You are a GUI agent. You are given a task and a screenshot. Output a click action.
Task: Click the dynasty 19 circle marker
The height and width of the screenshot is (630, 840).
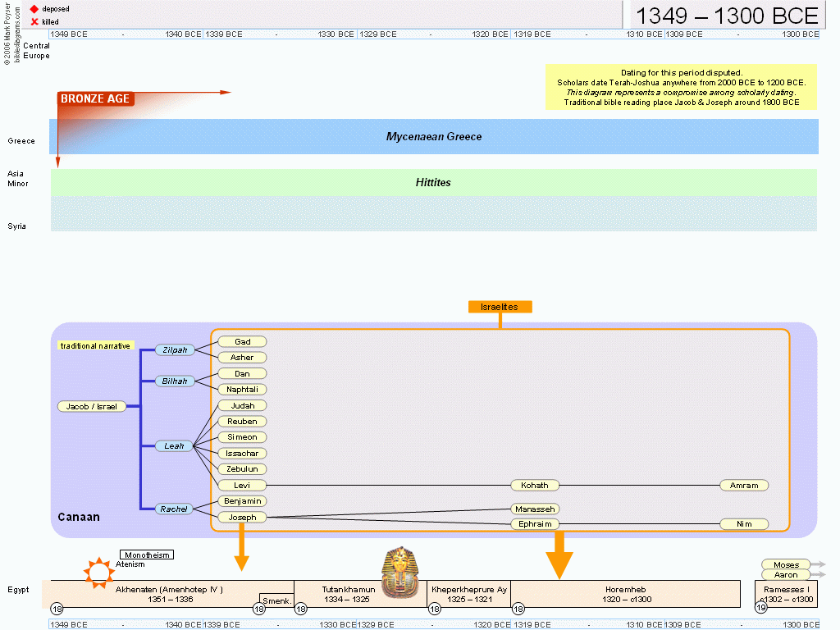760,609
